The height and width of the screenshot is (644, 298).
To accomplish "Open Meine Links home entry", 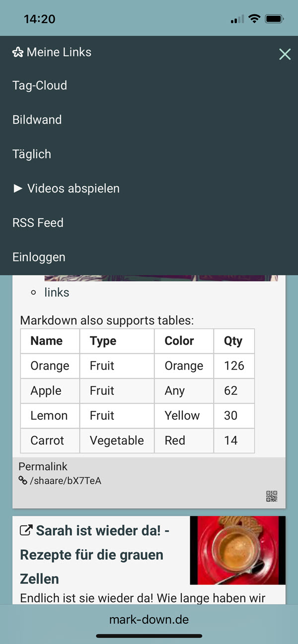I will 59,52.
